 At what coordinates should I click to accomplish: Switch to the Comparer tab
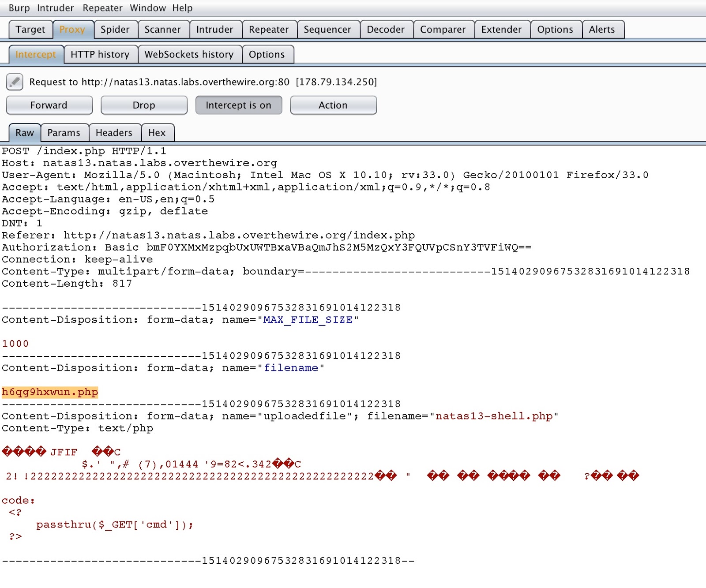click(443, 29)
